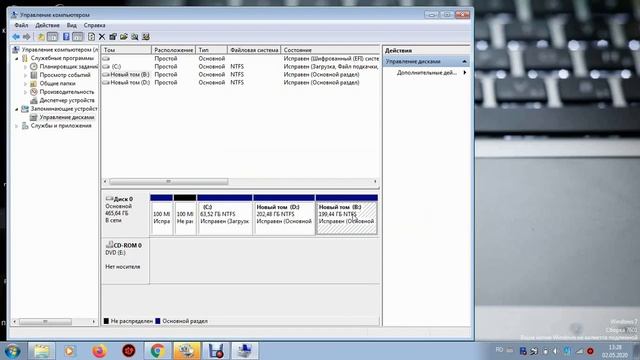
Task: Select Новый том (D:) 202,48 ГБ partition
Action: pos(284,215)
